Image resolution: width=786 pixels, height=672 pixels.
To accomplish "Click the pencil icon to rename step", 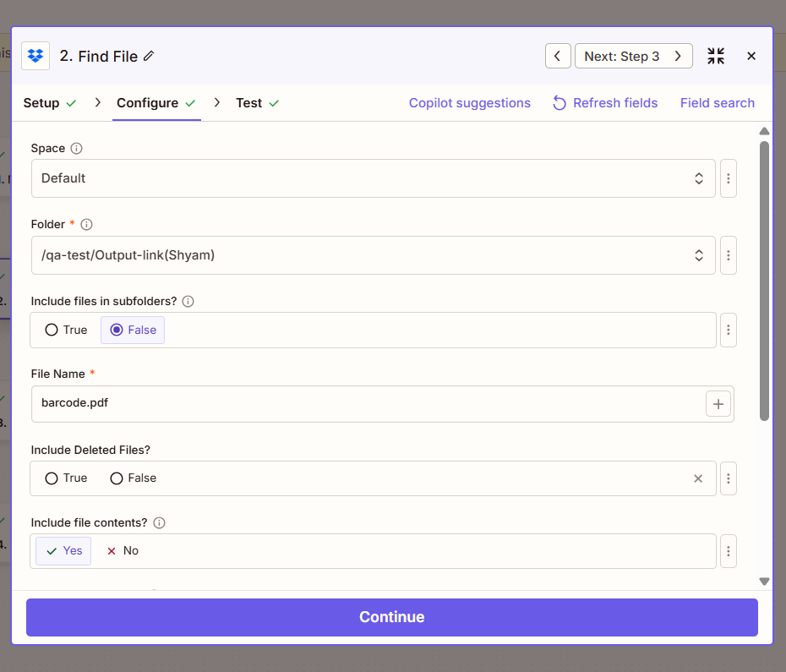I will pyautogui.click(x=150, y=56).
